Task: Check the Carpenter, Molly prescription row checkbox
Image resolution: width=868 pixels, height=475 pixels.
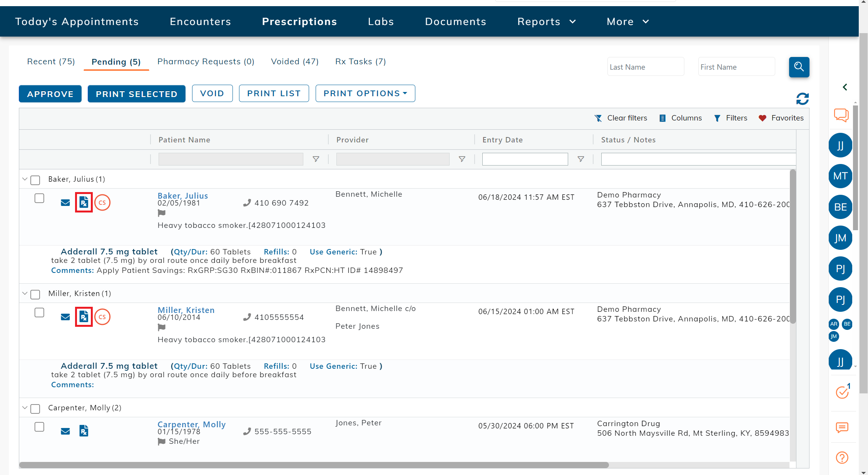Action: tap(39, 427)
